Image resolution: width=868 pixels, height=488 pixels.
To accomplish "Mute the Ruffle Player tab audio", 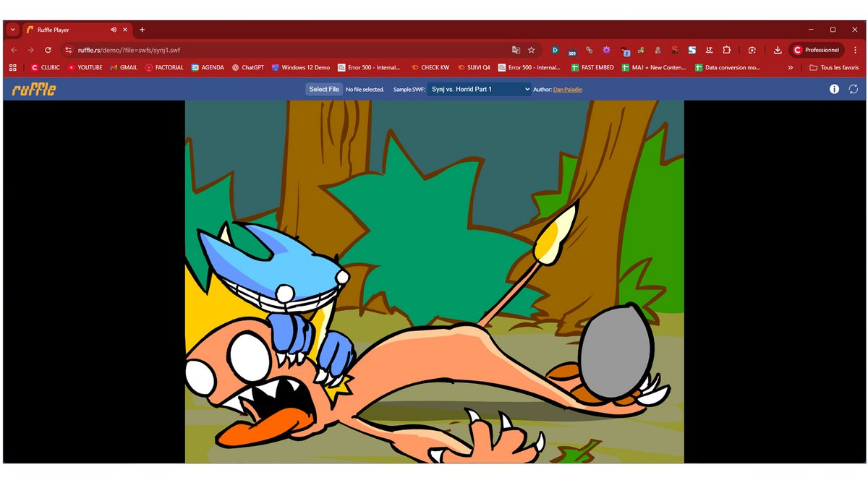I will [x=114, y=30].
